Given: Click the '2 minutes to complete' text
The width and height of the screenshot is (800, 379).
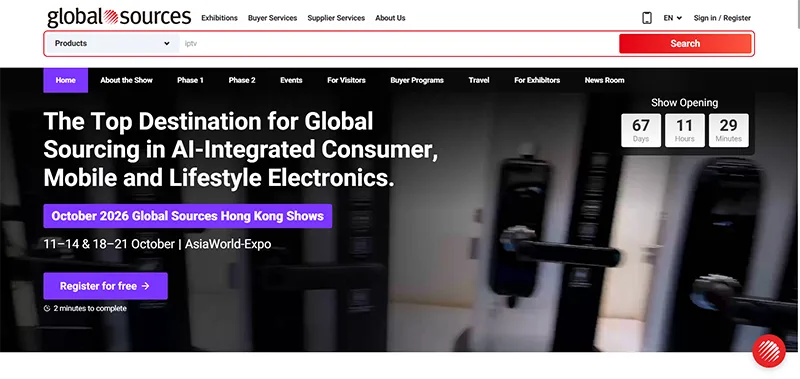Looking at the screenshot, I should pyautogui.click(x=90, y=309).
